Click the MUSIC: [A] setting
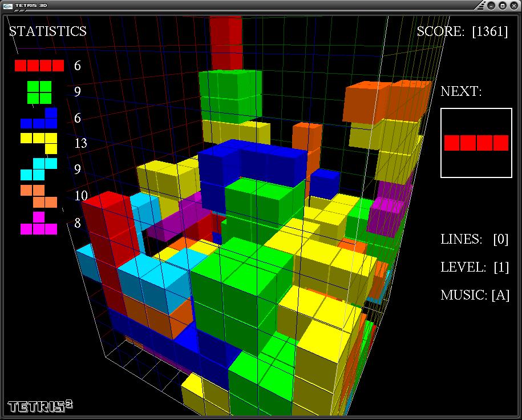522x420 pixels. [475, 295]
